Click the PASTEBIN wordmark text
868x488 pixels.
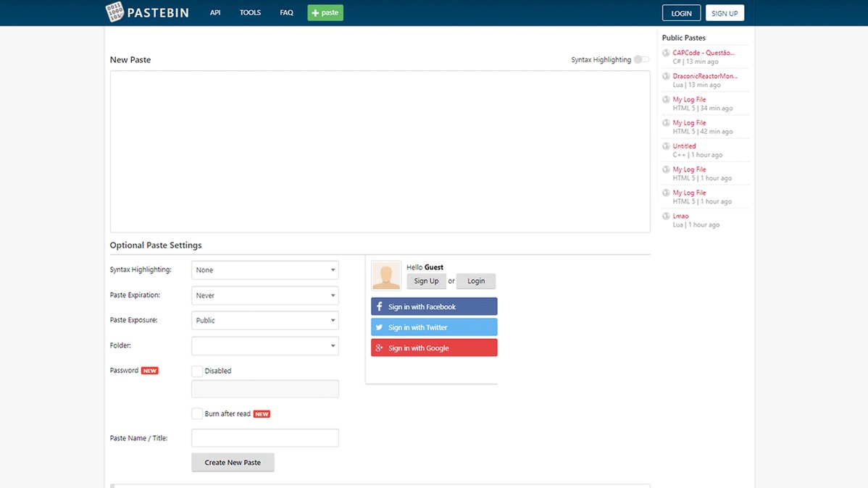pyautogui.click(x=159, y=13)
